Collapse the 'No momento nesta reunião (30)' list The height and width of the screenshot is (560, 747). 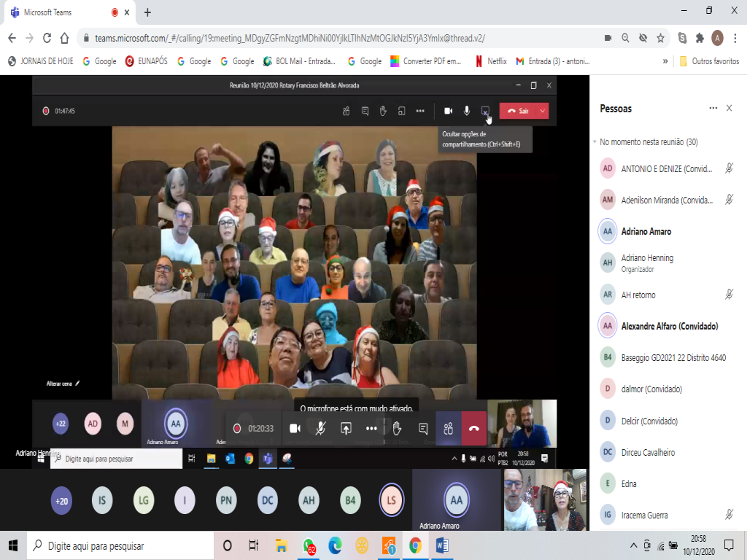coord(595,142)
